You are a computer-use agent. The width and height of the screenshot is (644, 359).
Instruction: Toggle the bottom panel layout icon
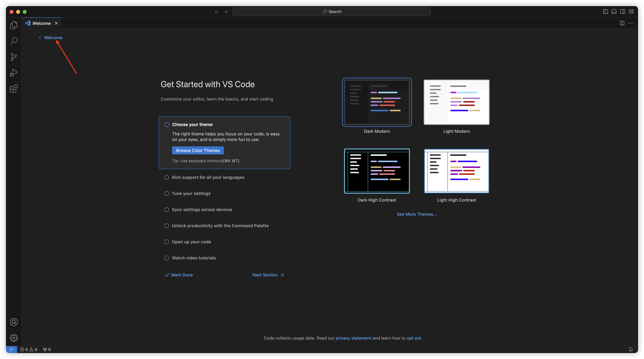pyautogui.click(x=614, y=12)
